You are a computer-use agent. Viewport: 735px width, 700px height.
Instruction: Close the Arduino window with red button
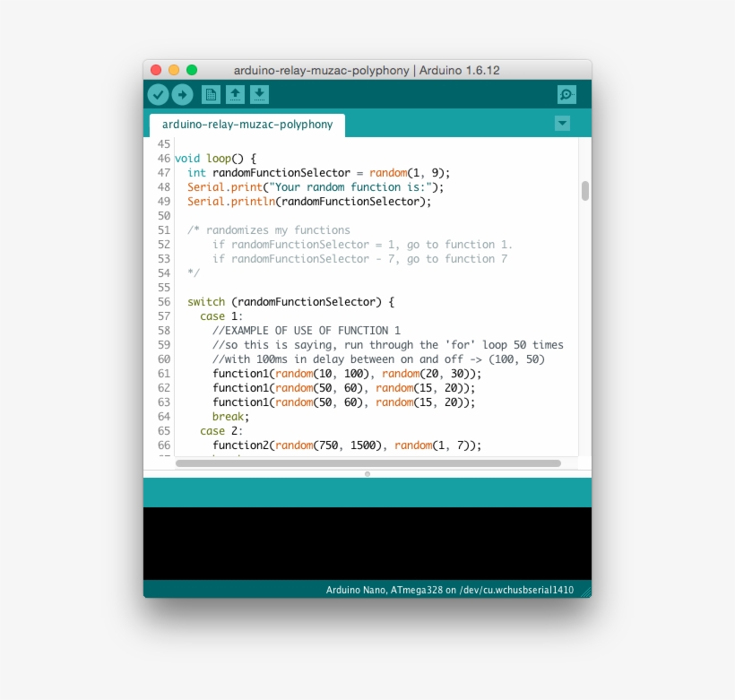coord(156,70)
